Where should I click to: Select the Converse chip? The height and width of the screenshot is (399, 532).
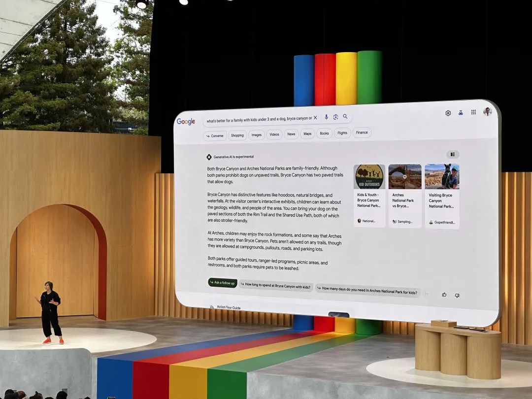pos(215,136)
